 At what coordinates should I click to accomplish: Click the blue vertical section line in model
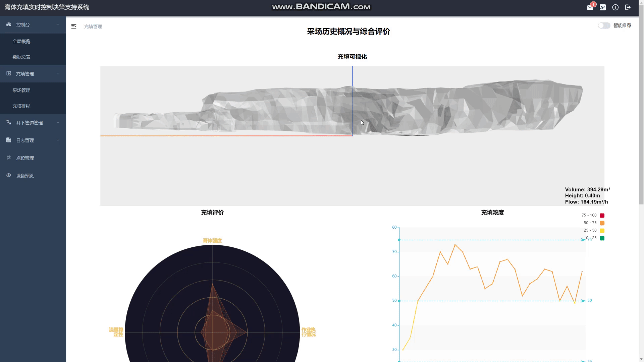click(x=352, y=101)
